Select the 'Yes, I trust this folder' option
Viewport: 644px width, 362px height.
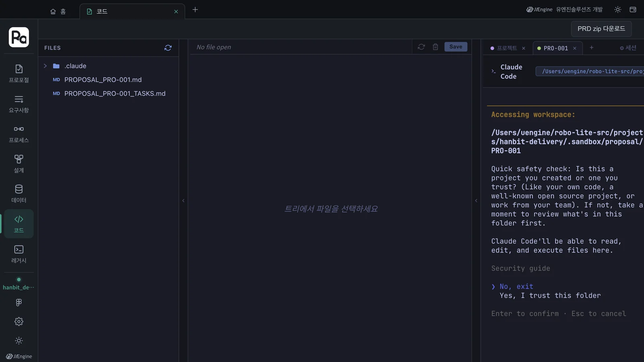point(550,296)
